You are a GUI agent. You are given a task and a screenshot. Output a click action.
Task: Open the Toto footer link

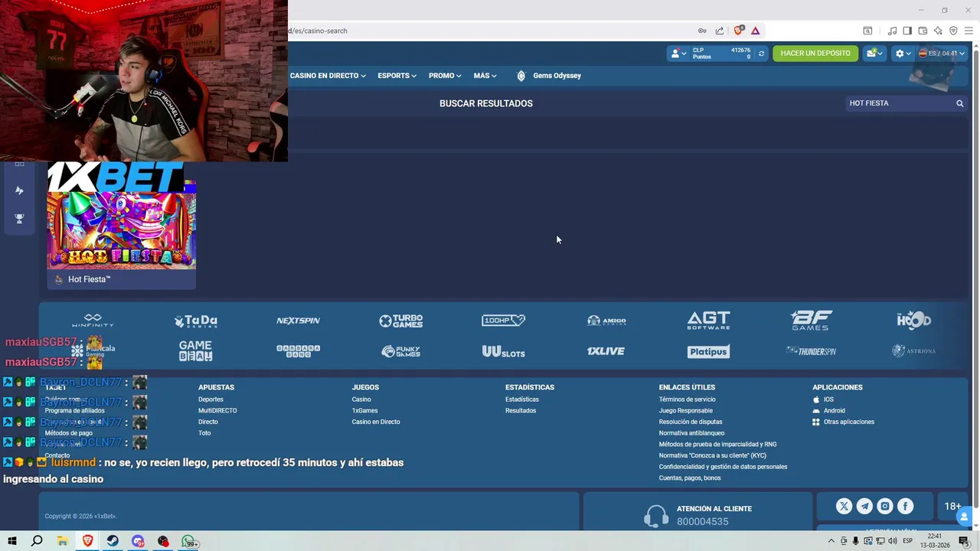pos(204,433)
